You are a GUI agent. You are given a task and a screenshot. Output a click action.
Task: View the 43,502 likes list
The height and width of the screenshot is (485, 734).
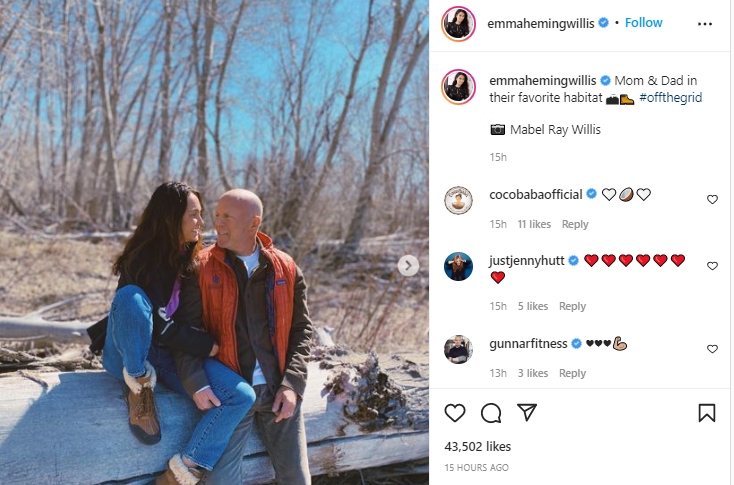coord(477,447)
